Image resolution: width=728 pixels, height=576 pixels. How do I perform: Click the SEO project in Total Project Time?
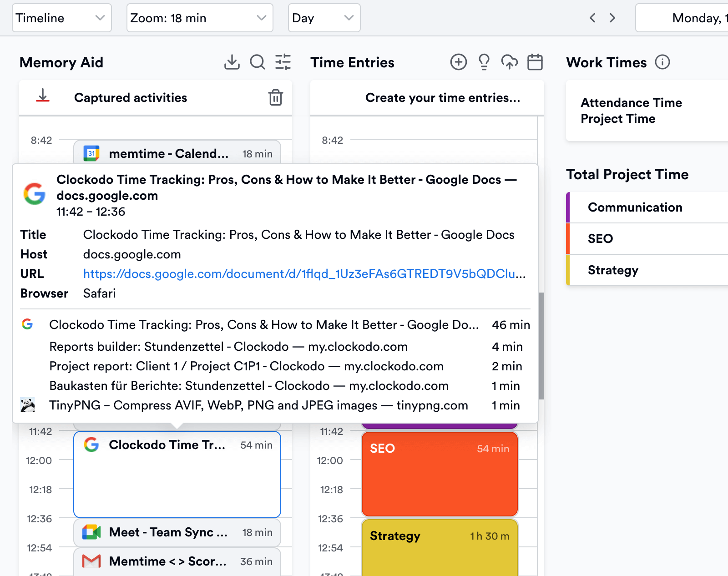647,239
